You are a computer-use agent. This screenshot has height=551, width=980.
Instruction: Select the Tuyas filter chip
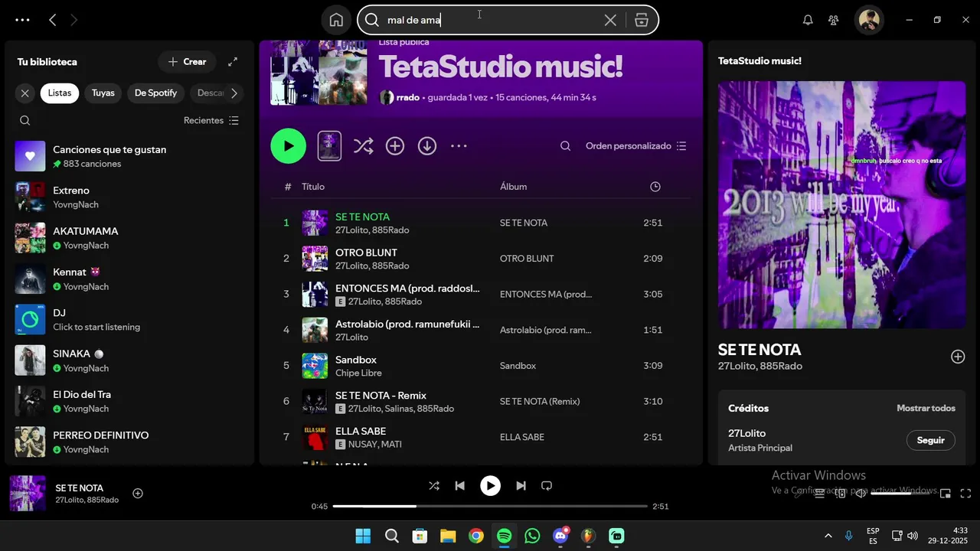pyautogui.click(x=103, y=93)
